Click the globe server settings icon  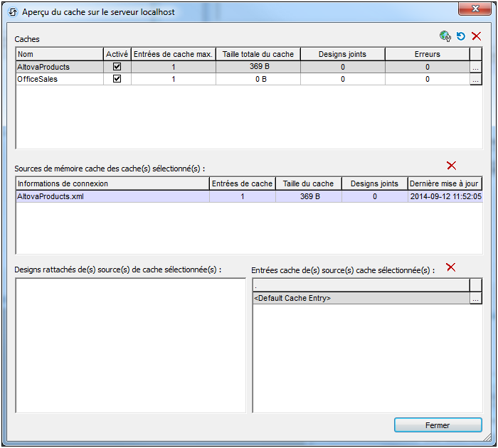[x=446, y=36]
